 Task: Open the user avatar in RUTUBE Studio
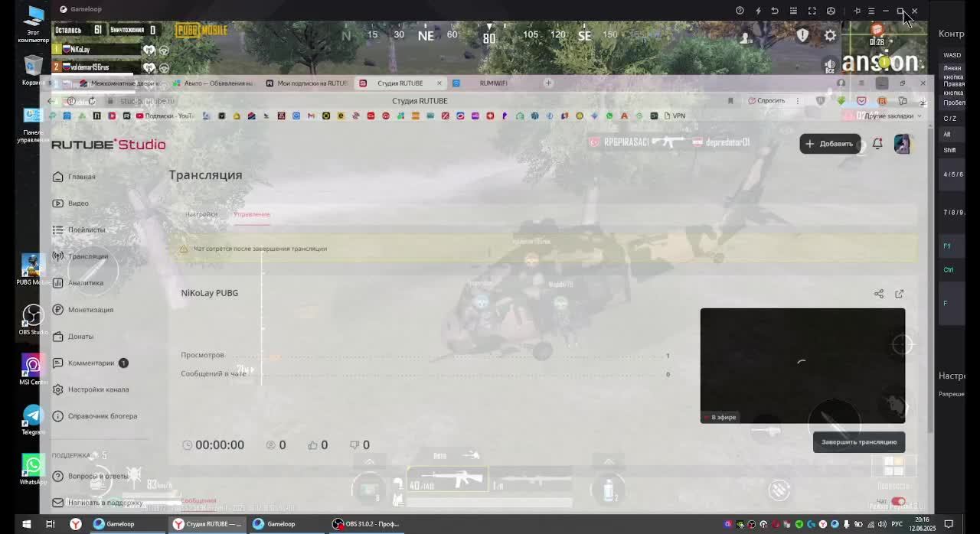click(x=903, y=144)
